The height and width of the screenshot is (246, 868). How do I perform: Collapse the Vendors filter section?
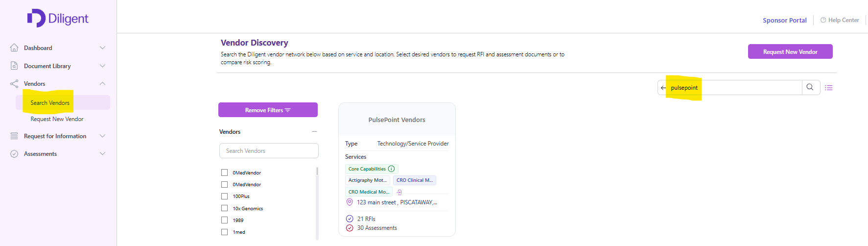[x=314, y=131]
